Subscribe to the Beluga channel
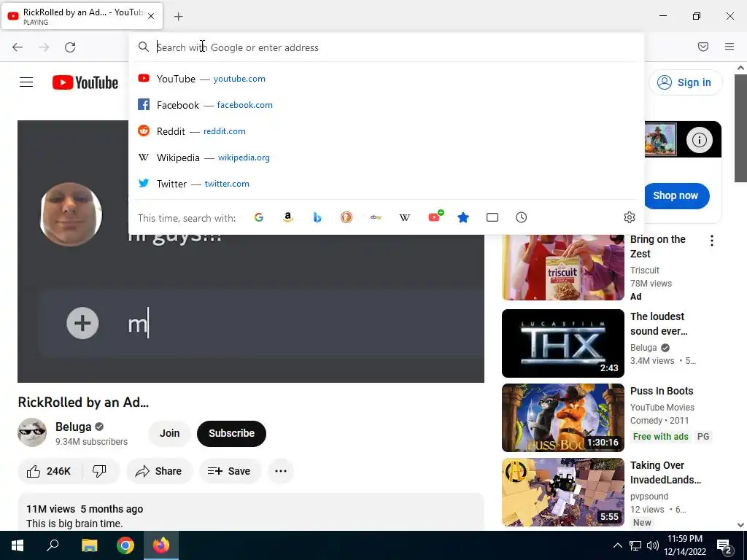Screen dimensions: 747x560 (231, 433)
